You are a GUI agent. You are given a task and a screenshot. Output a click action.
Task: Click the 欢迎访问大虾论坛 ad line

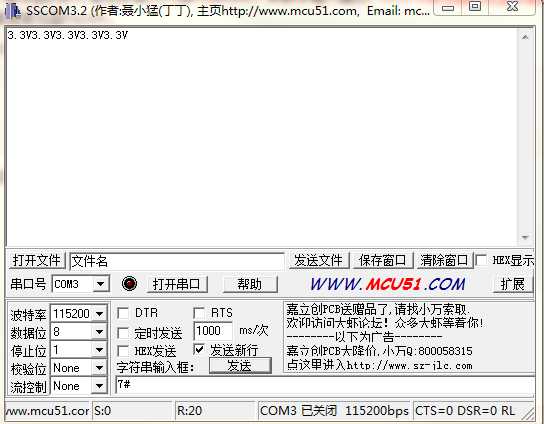tap(385, 323)
